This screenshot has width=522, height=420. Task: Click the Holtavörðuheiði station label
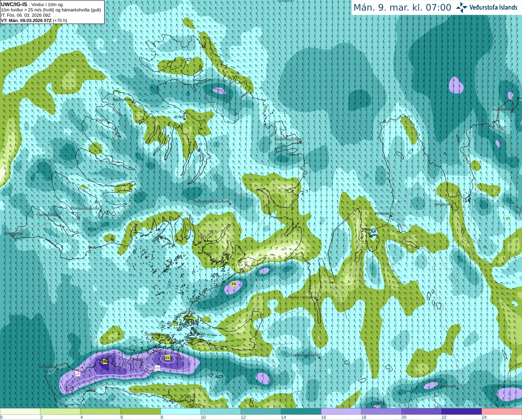click(x=306, y=355)
